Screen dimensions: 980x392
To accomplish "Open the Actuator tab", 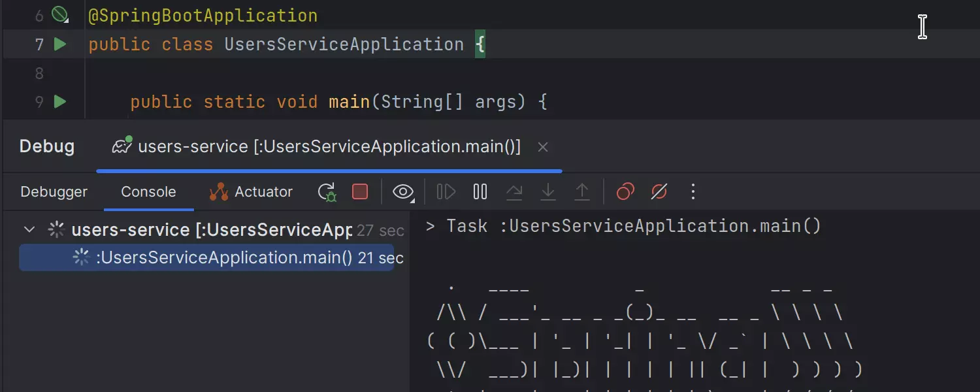I will [251, 192].
